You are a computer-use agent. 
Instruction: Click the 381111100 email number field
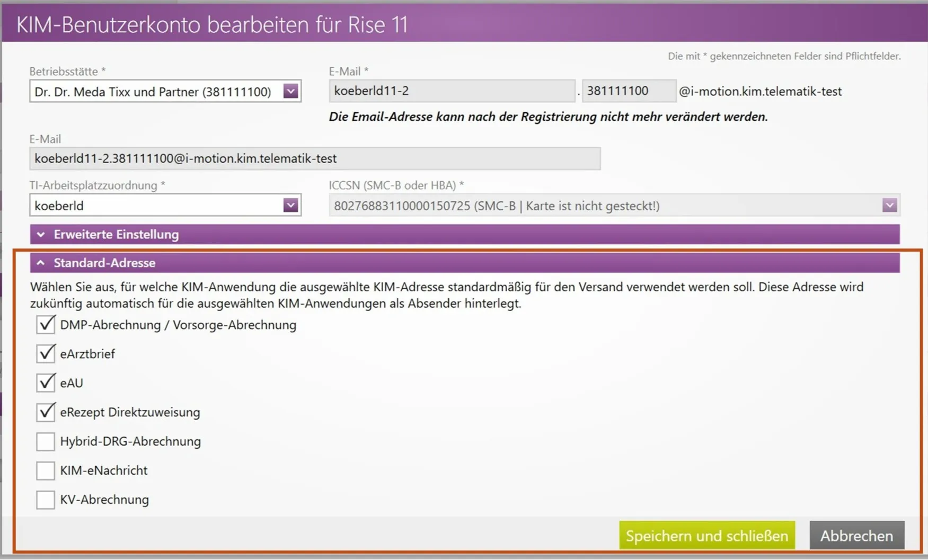(628, 91)
